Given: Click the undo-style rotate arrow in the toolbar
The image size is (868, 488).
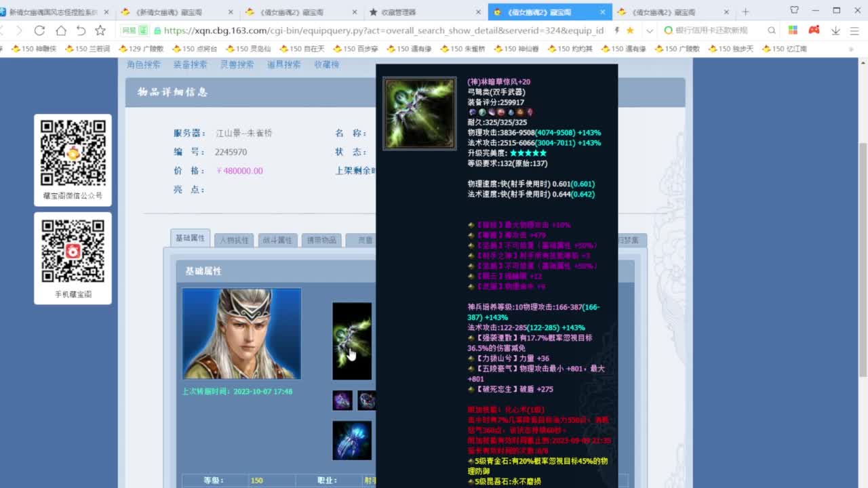Looking at the screenshot, I should pos(81,30).
